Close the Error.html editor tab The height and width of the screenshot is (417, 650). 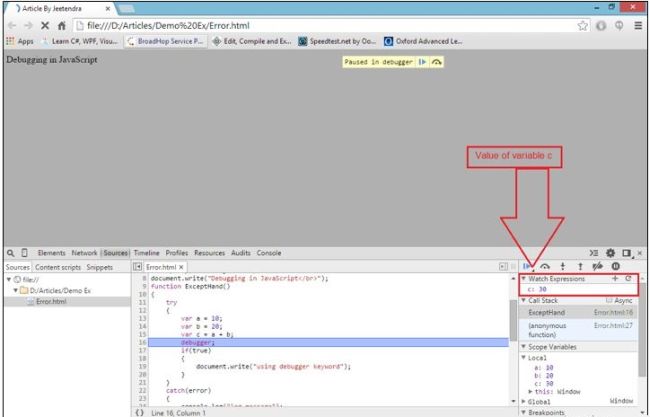181,267
